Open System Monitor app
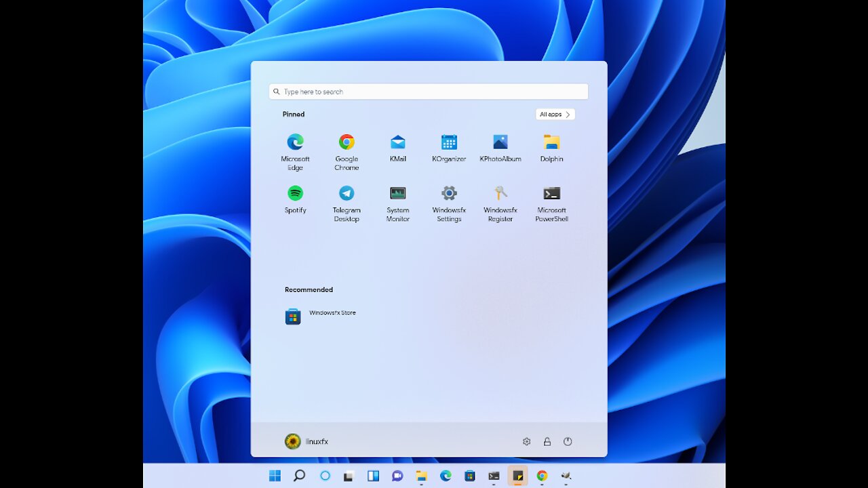868x488 pixels. pyautogui.click(x=398, y=203)
